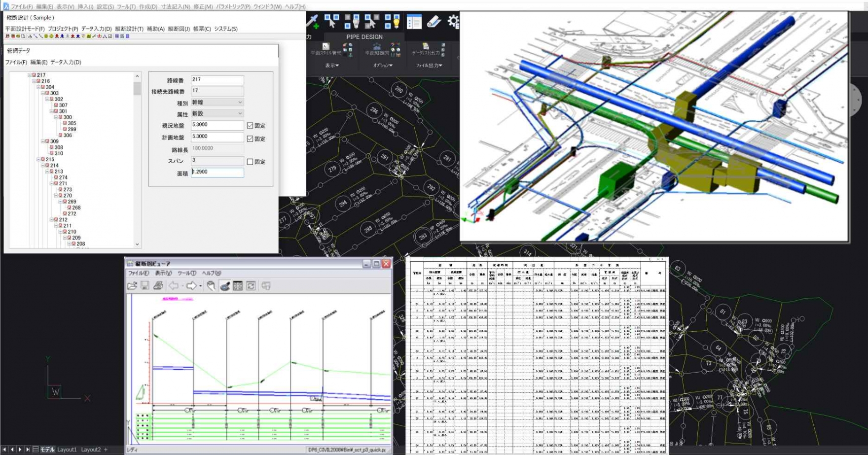
Task: Open データ入力(D) menu in 管網データ
Action: tap(66, 62)
